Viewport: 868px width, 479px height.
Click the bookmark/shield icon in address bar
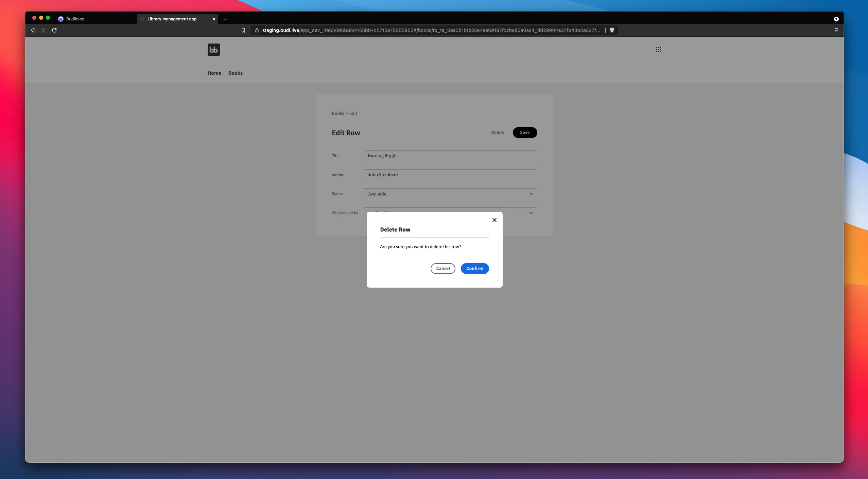(612, 30)
